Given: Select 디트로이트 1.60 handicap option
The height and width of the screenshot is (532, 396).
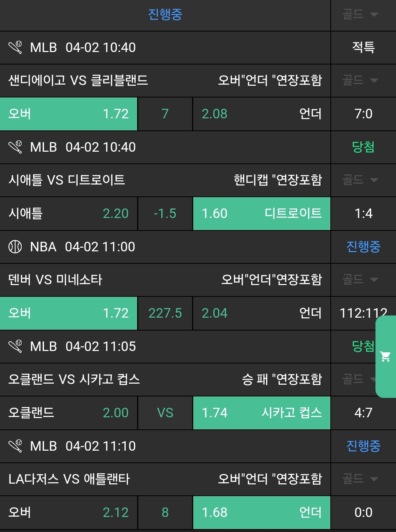Looking at the screenshot, I should point(261,214).
